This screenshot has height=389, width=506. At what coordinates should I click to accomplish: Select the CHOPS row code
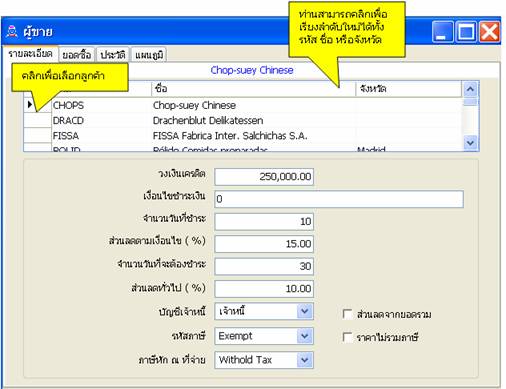click(68, 105)
